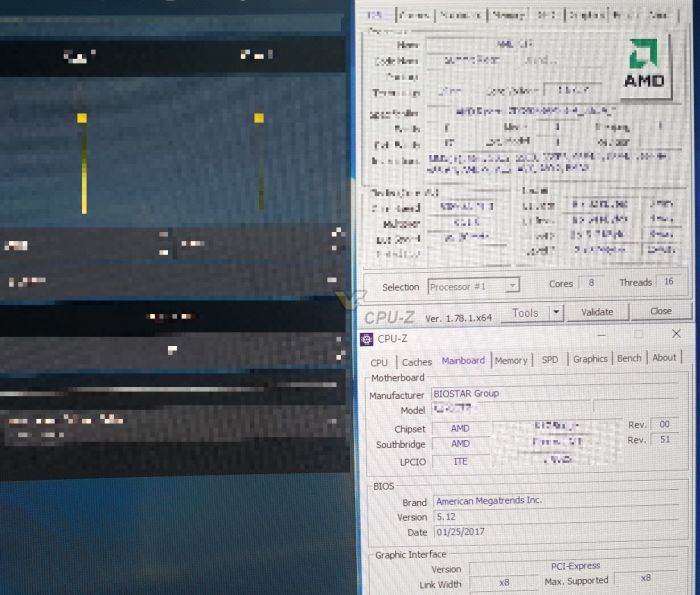Click the Validate button
The width and height of the screenshot is (700, 595).
(597, 312)
